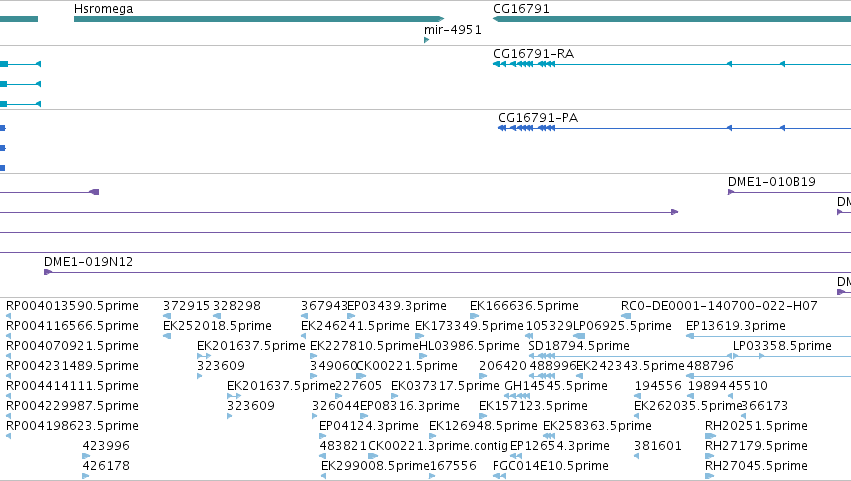Select the DME1-019N12 clone feature
This screenshot has width=851, height=481.
coord(447,272)
